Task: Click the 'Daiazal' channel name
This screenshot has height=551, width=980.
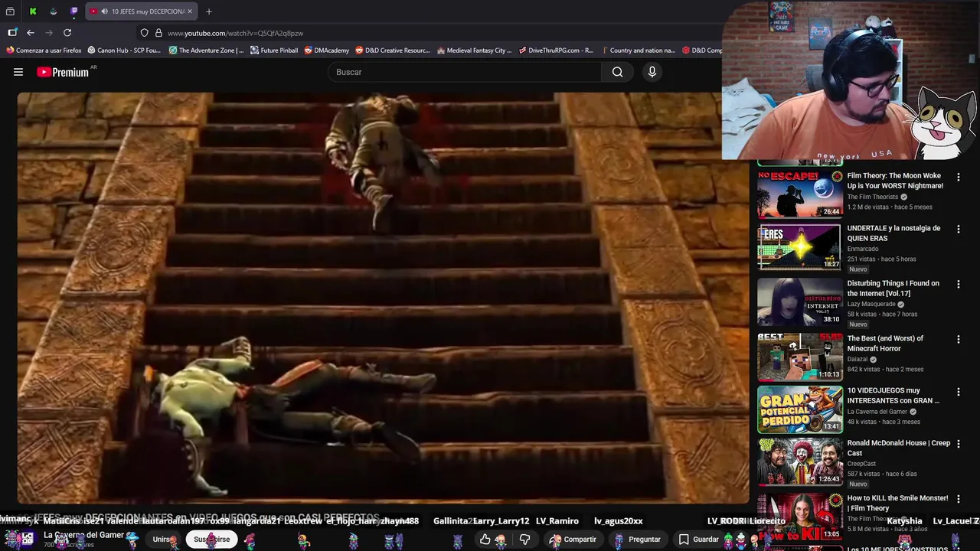Action: click(857, 359)
